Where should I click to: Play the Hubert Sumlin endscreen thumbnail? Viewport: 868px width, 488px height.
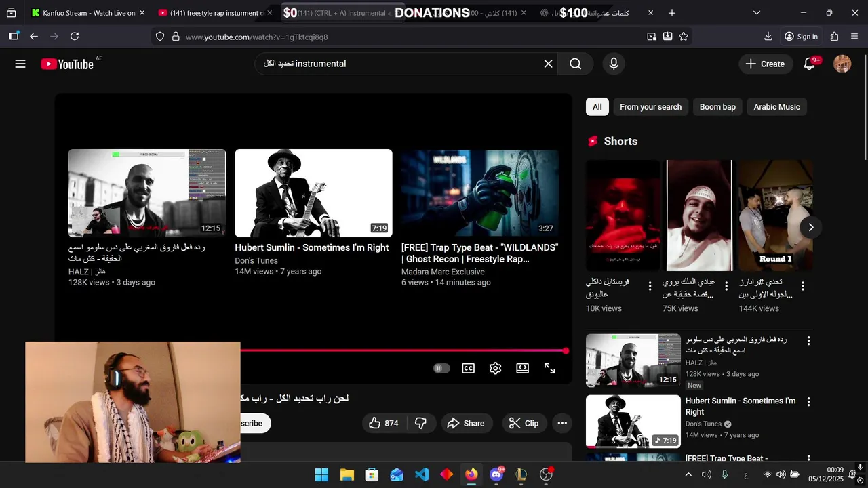coord(313,193)
